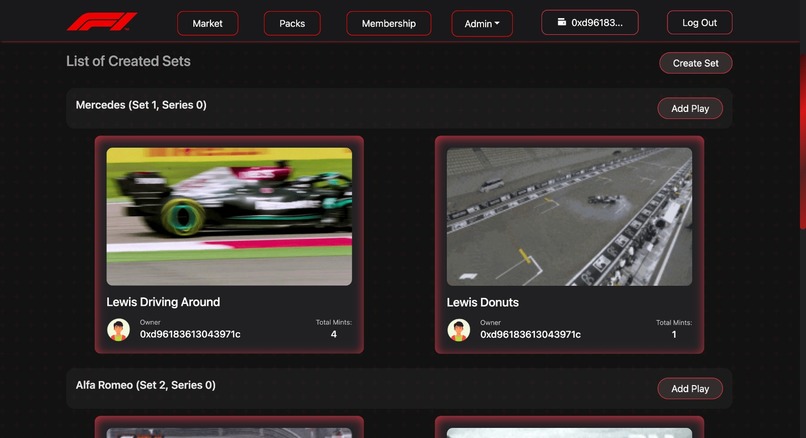Open the Lewis Driving Around thumbnail image
This screenshot has height=438, width=806.
(x=229, y=216)
